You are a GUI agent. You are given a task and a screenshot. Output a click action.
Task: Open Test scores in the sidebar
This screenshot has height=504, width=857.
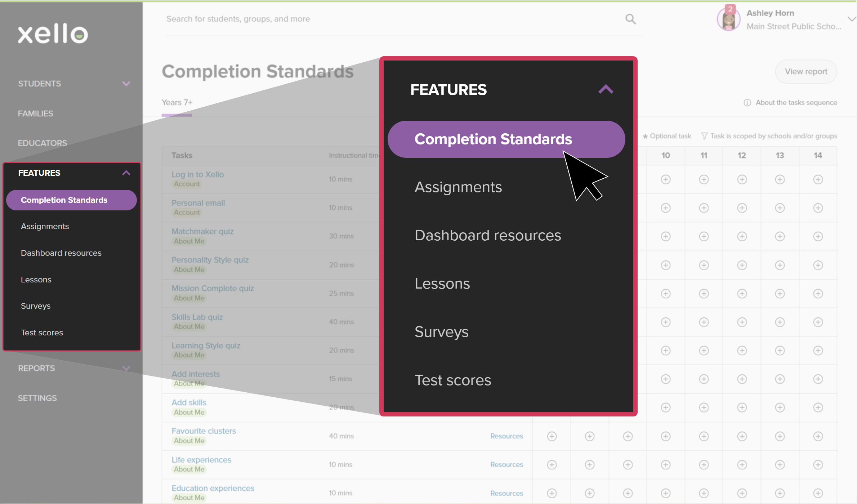click(x=42, y=333)
